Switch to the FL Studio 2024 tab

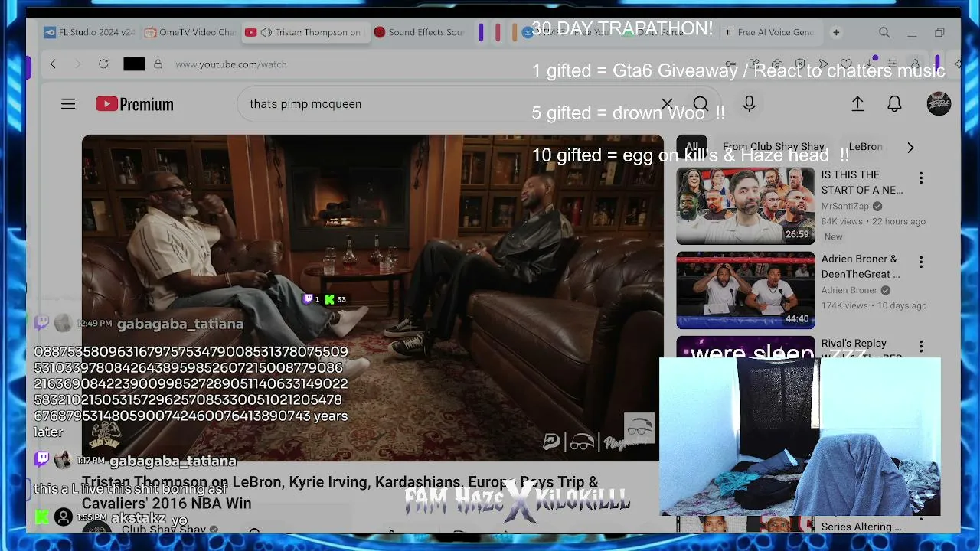(90, 32)
